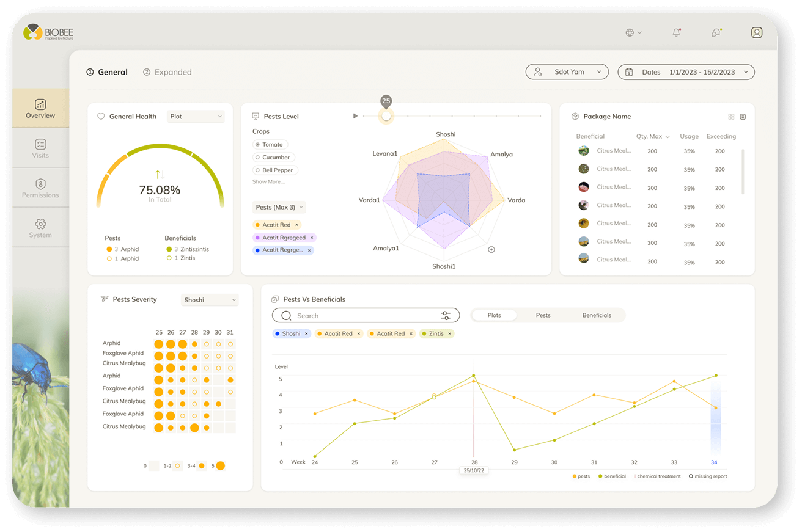This screenshot has width=802, height=532.
Task: Switch Package Name to grid view
Action: tap(731, 117)
